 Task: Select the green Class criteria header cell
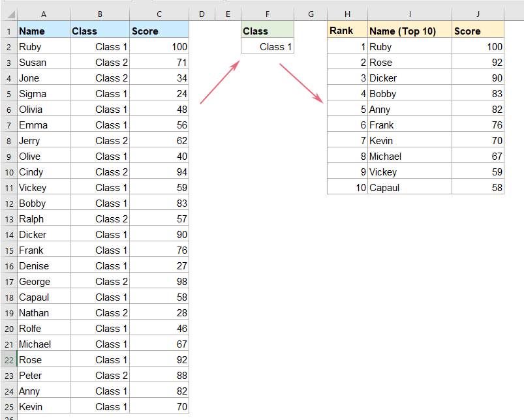267,31
